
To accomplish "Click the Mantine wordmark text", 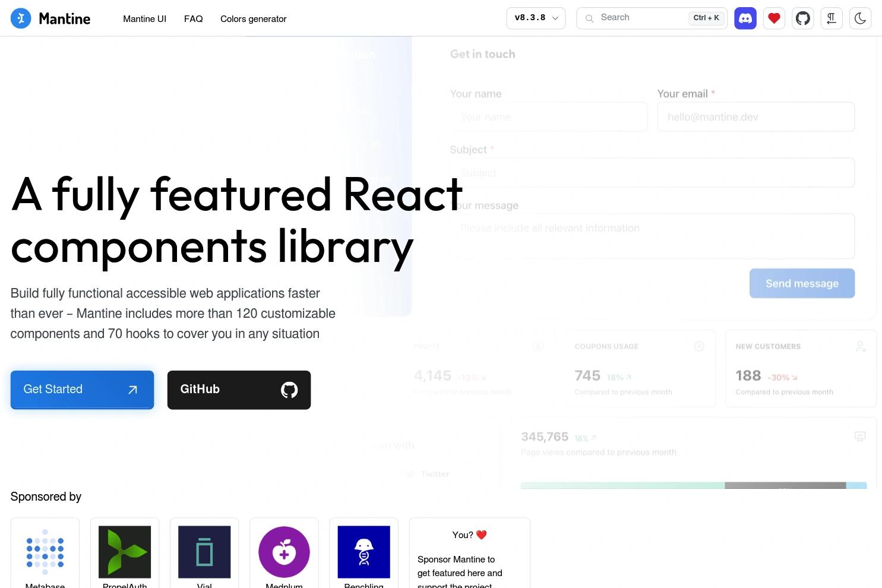I will [64, 18].
